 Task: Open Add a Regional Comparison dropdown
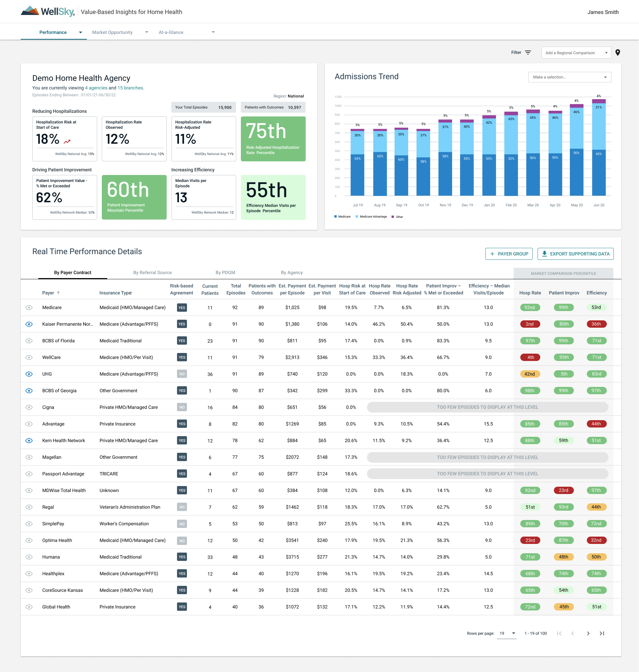point(576,53)
